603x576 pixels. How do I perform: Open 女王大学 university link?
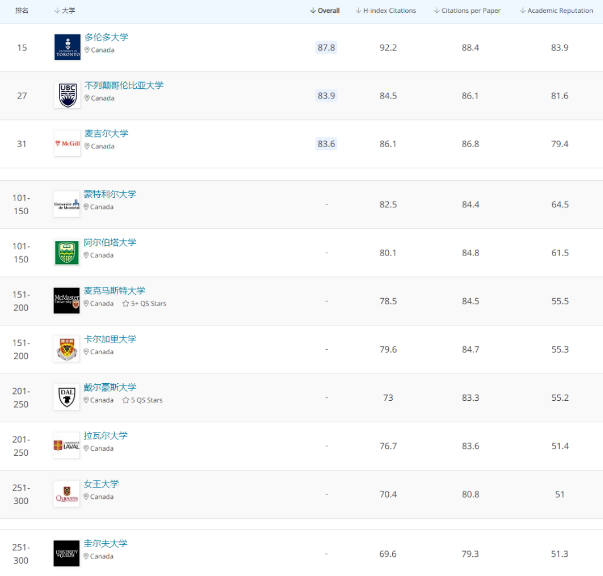point(101,484)
